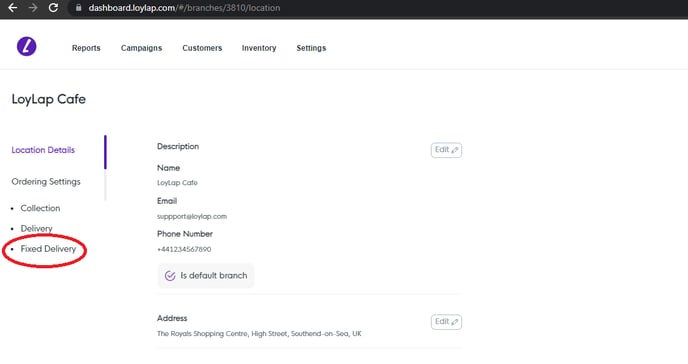Click the LoyLap Cafe page heading

[49, 99]
